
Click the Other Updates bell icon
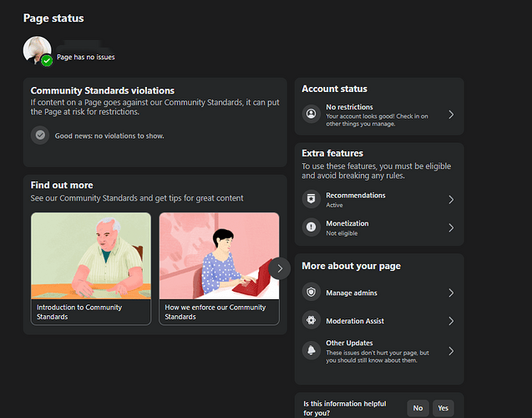pyautogui.click(x=311, y=350)
